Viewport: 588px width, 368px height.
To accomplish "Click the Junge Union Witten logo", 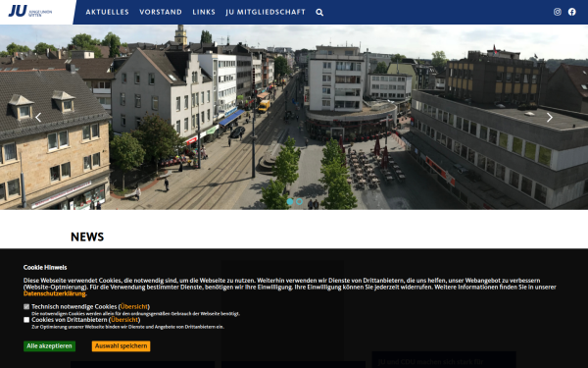I will tap(30, 11).
